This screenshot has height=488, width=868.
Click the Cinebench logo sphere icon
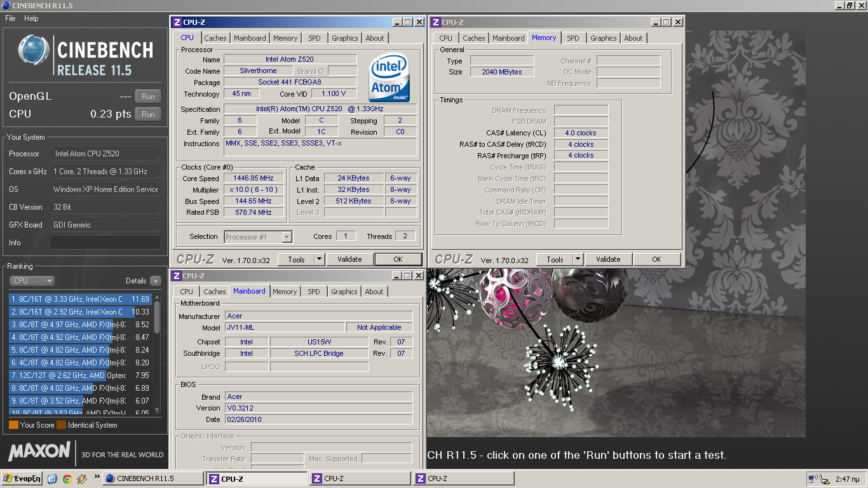[x=33, y=51]
